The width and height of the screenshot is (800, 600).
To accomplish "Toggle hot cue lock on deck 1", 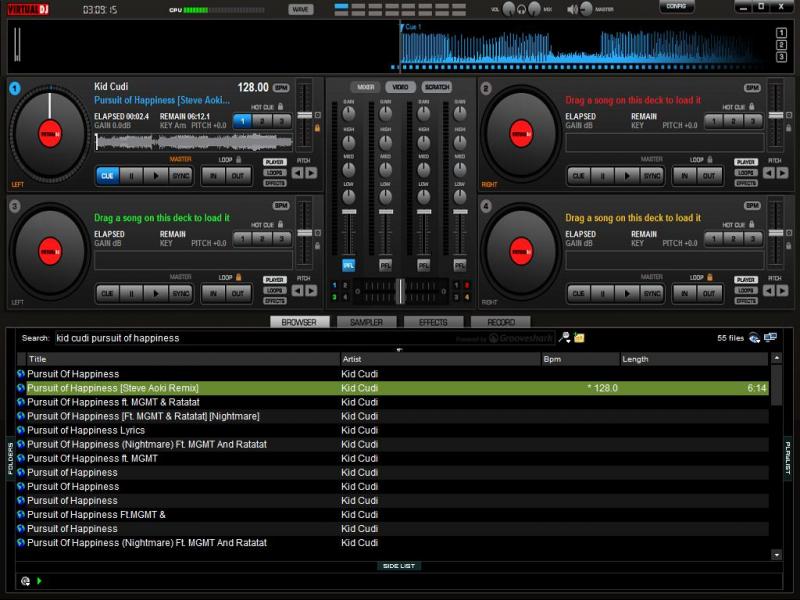I will click(281, 107).
